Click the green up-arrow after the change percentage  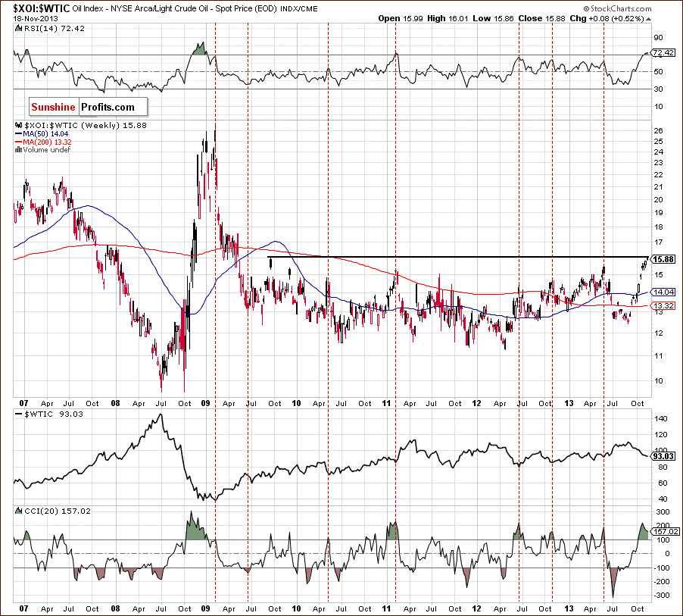[649, 19]
